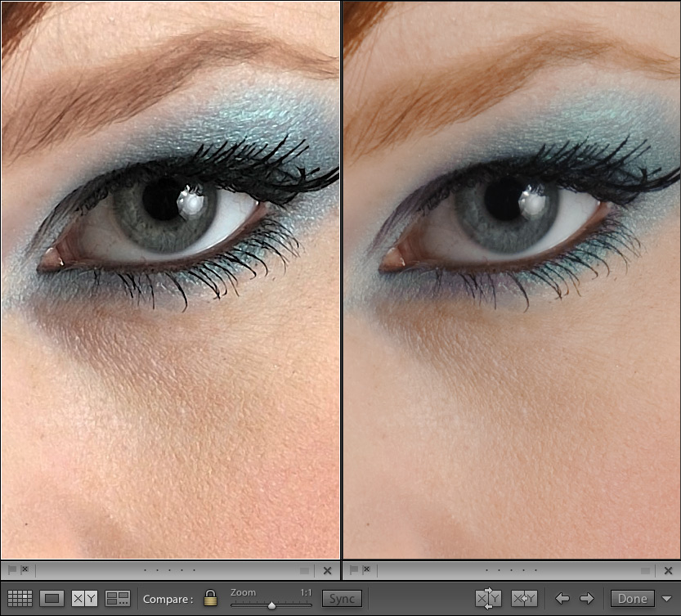Click the Done button
The width and height of the screenshot is (681, 616).
633,599
